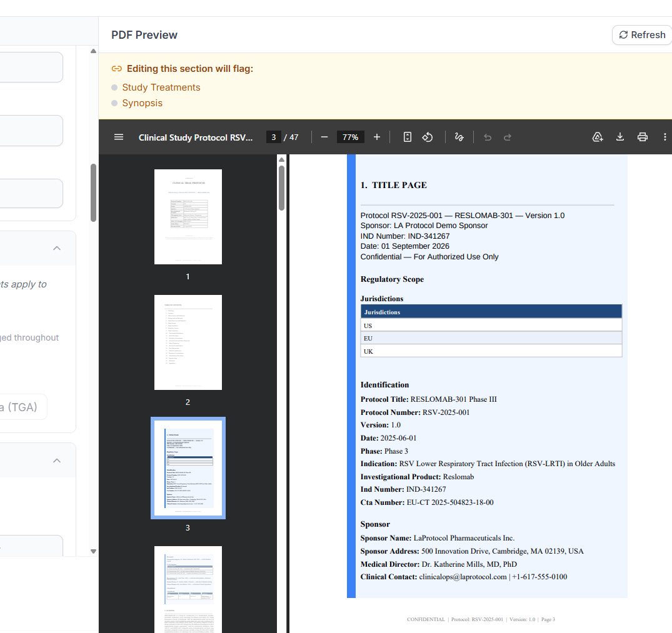672x633 pixels.
Task: Save the PDF to Google Drive
Action: pyautogui.click(x=598, y=137)
